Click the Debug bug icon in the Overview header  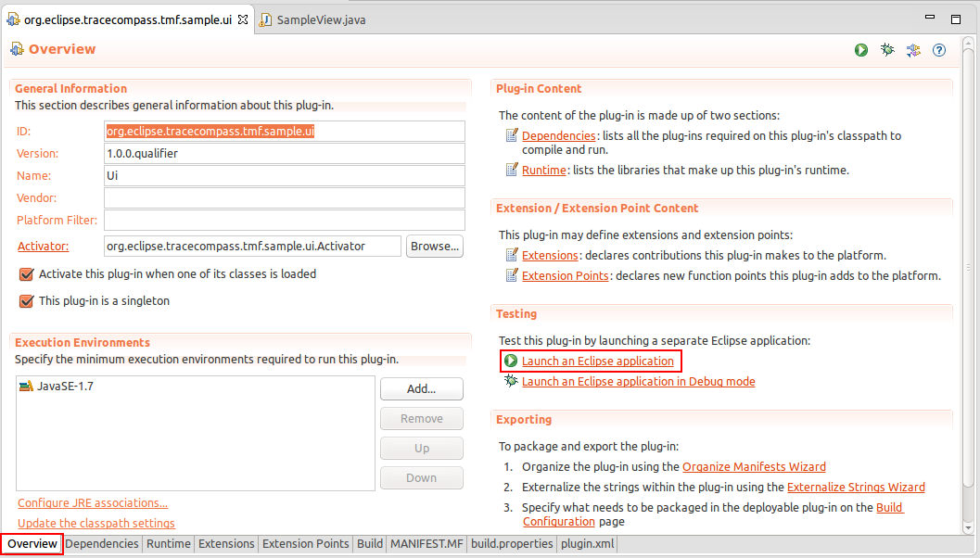(887, 50)
